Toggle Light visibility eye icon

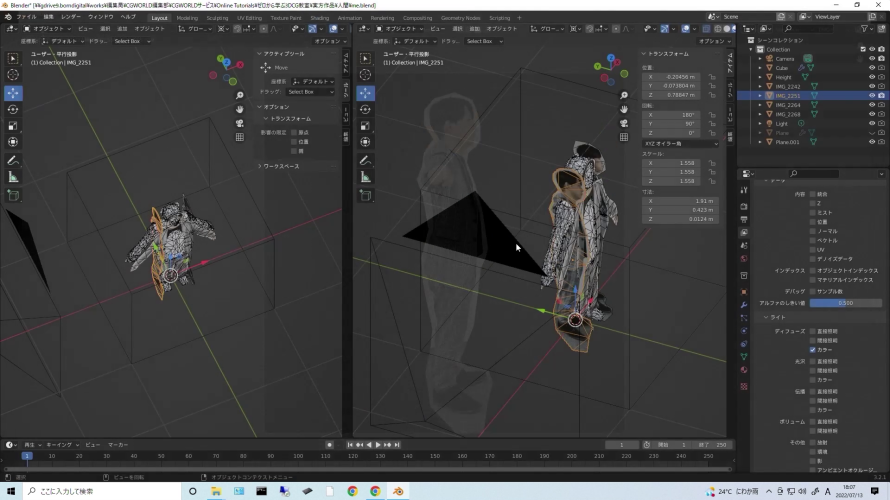click(872, 123)
